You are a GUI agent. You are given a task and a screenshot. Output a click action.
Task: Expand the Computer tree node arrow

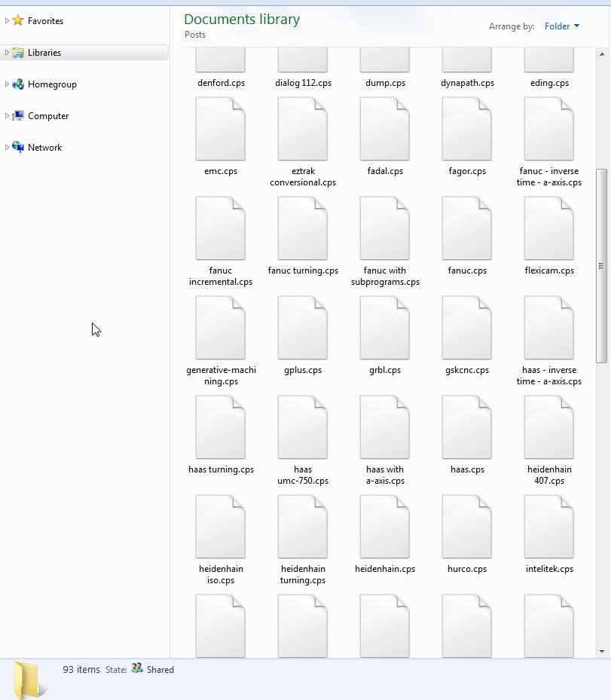(x=8, y=116)
